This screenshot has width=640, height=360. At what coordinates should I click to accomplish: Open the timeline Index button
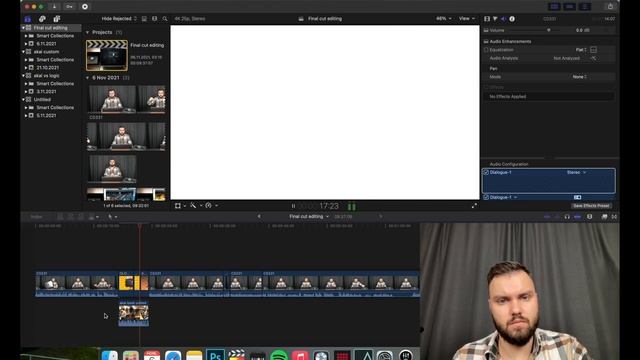[37, 217]
